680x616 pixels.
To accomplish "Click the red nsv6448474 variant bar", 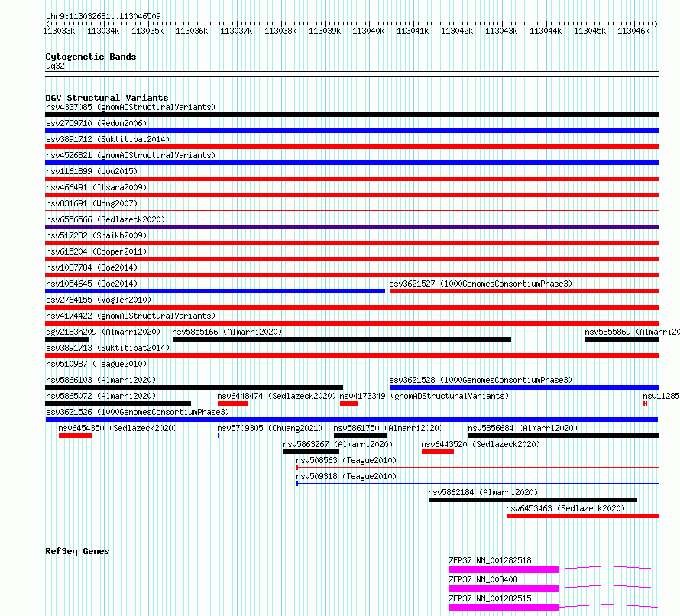I will coord(233,404).
